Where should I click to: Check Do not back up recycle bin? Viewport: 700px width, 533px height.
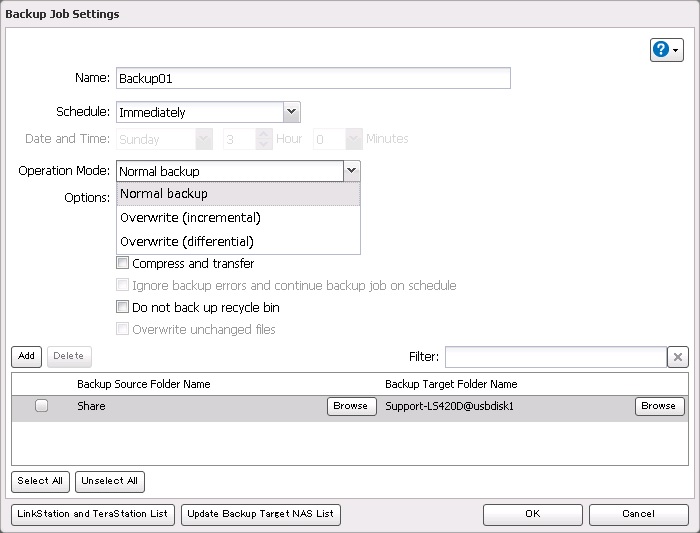(x=122, y=307)
